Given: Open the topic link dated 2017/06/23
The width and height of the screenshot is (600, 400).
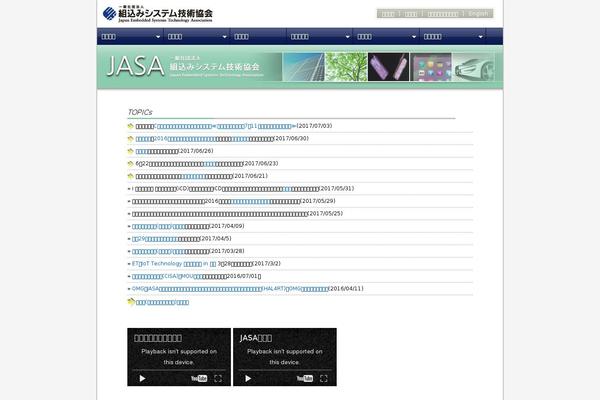Looking at the screenshot, I should 210,164.
